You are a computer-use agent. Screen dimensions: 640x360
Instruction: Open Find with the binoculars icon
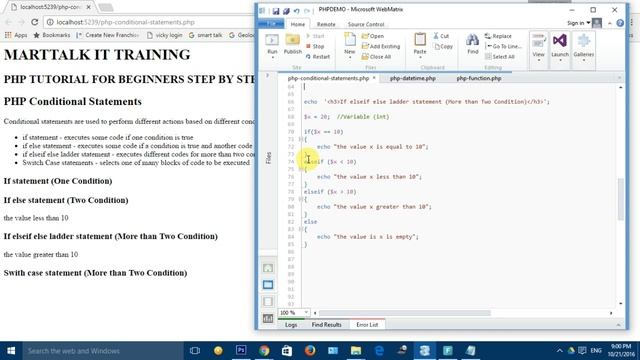pyautogui.click(x=472, y=40)
